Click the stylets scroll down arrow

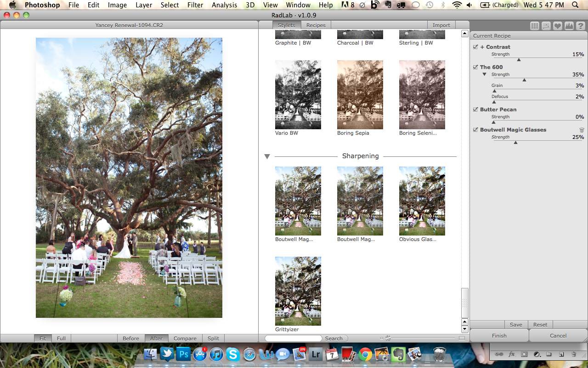(x=465, y=329)
